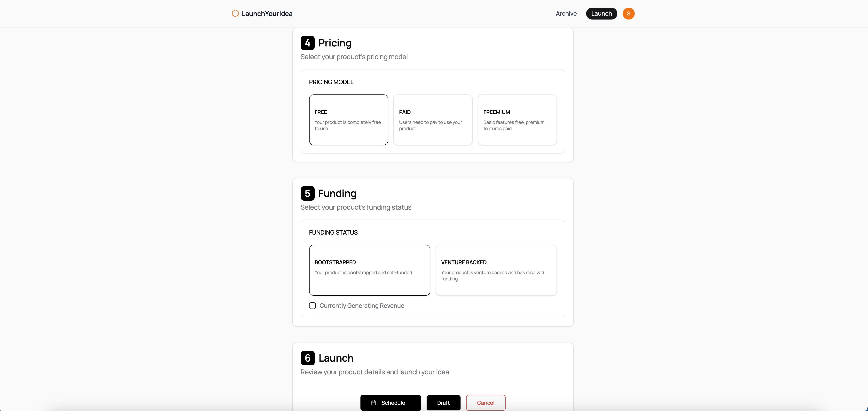Click 'Your product is bootstrapped and self-funded' text
Screen dimensions: 868x411
click(363, 272)
